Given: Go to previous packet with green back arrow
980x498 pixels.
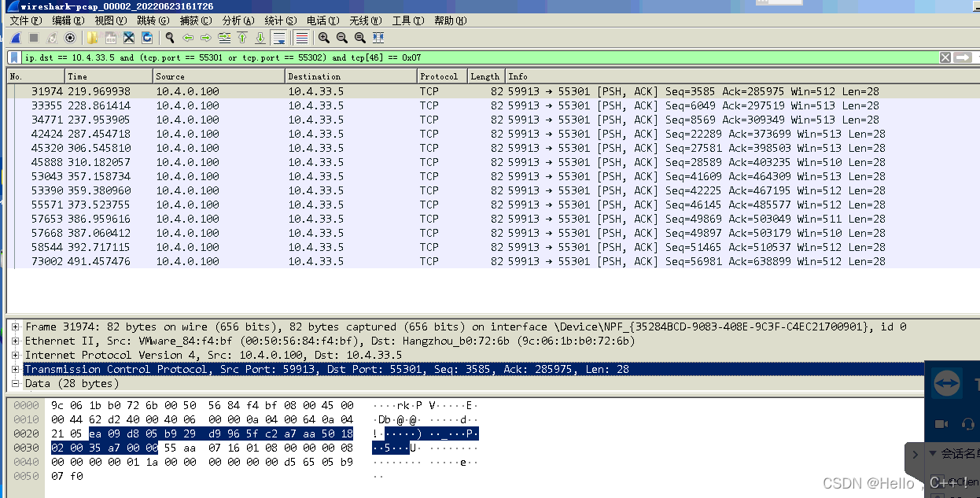Looking at the screenshot, I should point(188,37).
